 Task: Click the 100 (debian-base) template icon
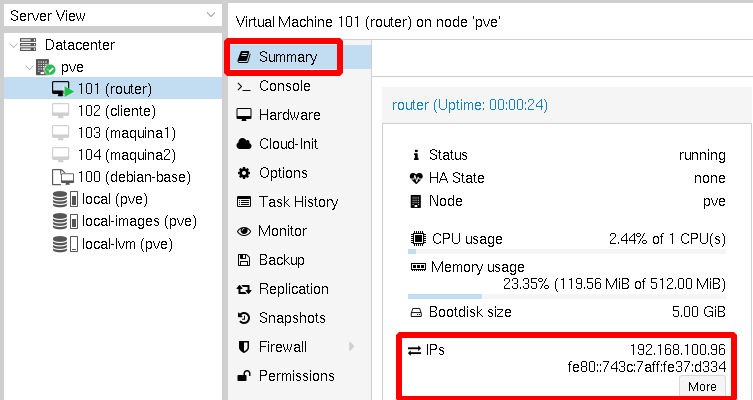tap(62, 177)
